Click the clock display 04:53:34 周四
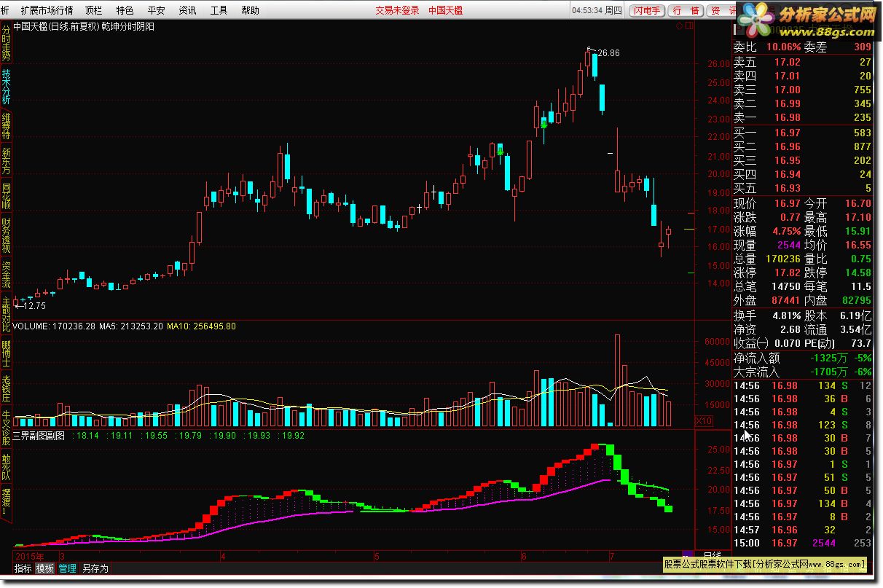The height and width of the screenshot is (588, 883). point(597,10)
